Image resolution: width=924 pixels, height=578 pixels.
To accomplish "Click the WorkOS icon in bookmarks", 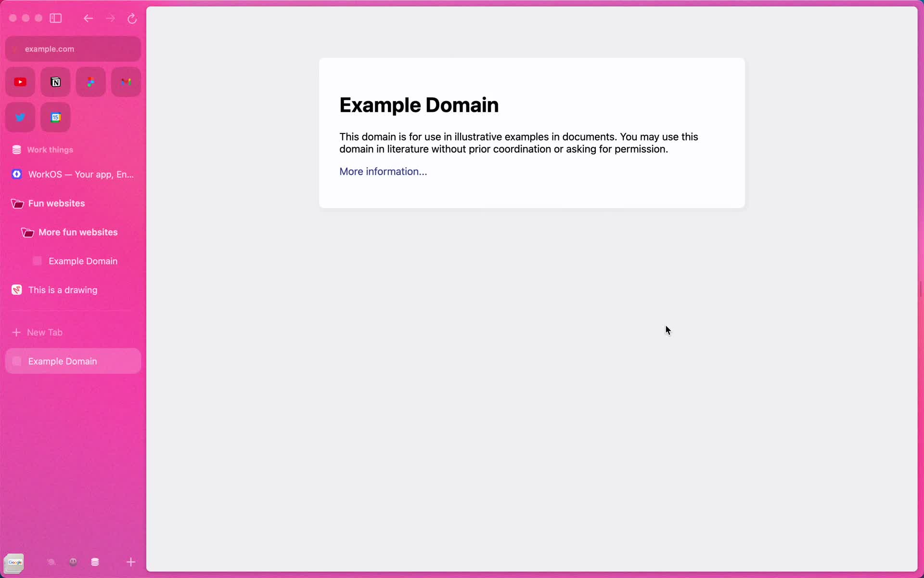I will (17, 174).
